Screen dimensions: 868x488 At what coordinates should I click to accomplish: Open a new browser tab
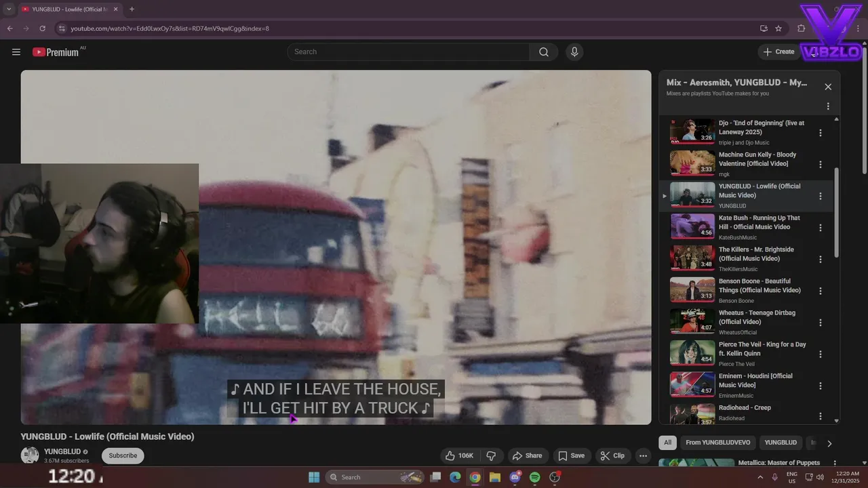pos(132,9)
